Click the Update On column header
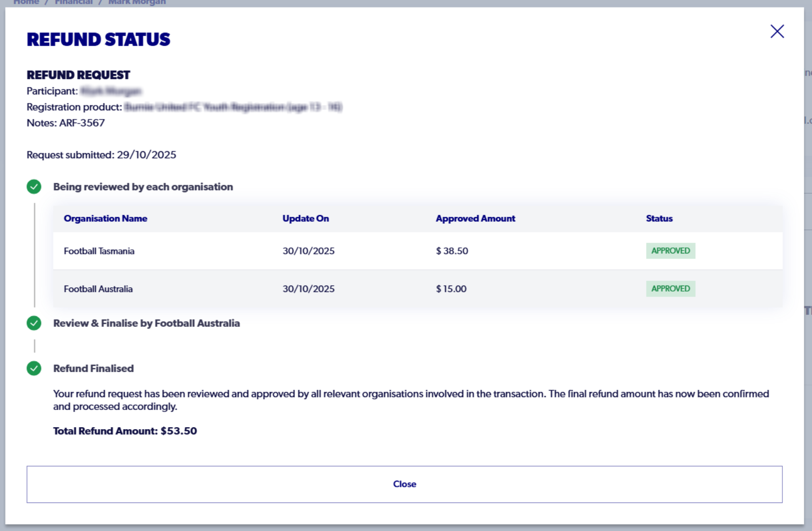Screen dimensions: 812x531 tap(305, 218)
